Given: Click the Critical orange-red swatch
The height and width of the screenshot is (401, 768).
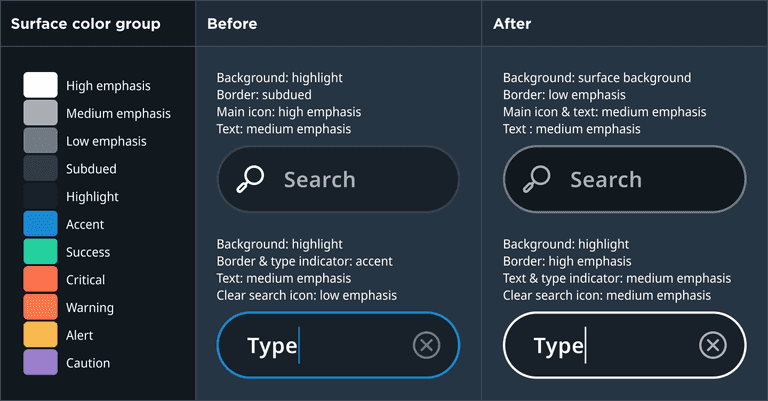Looking at the screenshot, I should (x=40, y=279).
